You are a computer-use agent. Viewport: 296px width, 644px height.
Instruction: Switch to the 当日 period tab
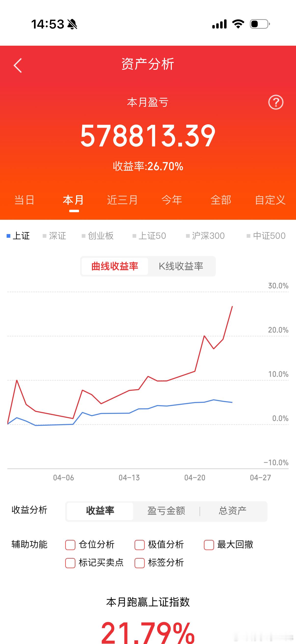(24, 200)
